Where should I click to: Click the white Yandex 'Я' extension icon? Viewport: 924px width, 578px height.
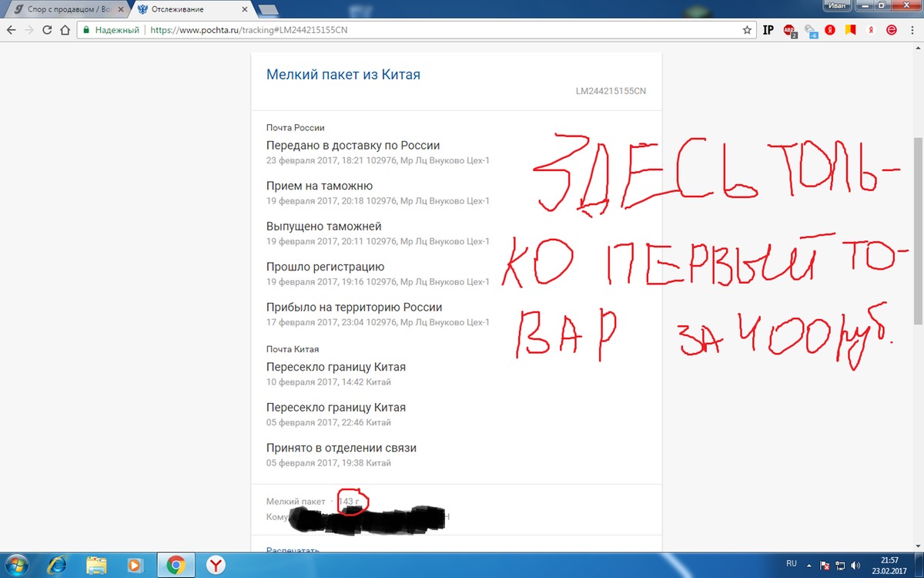[x=871, y=30]
